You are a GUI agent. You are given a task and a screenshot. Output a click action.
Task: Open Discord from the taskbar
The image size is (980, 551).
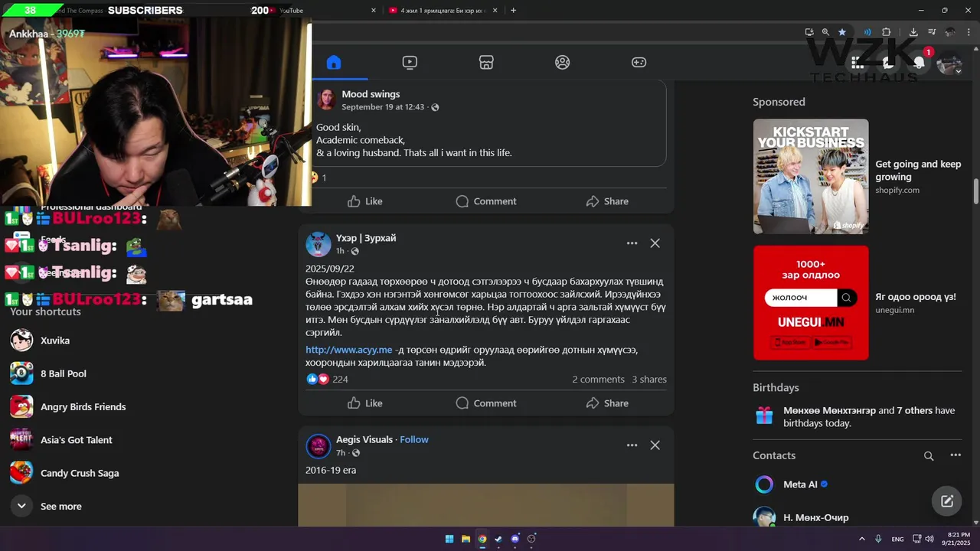point(515,539)
